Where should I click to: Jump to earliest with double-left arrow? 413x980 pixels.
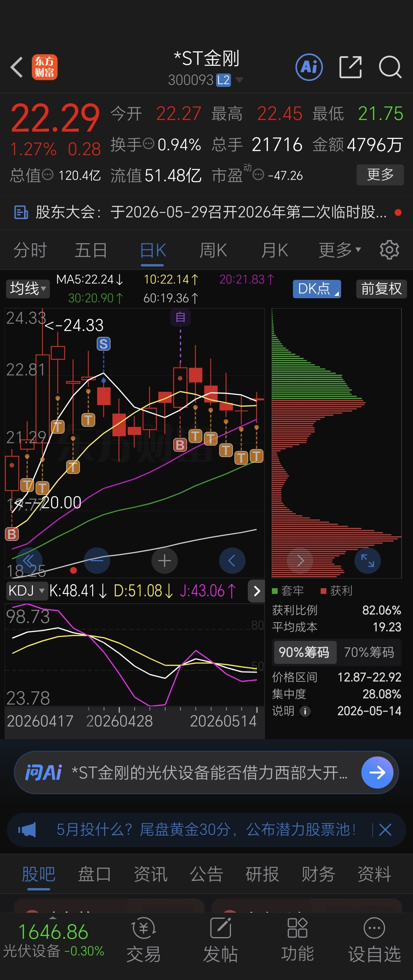28,561
